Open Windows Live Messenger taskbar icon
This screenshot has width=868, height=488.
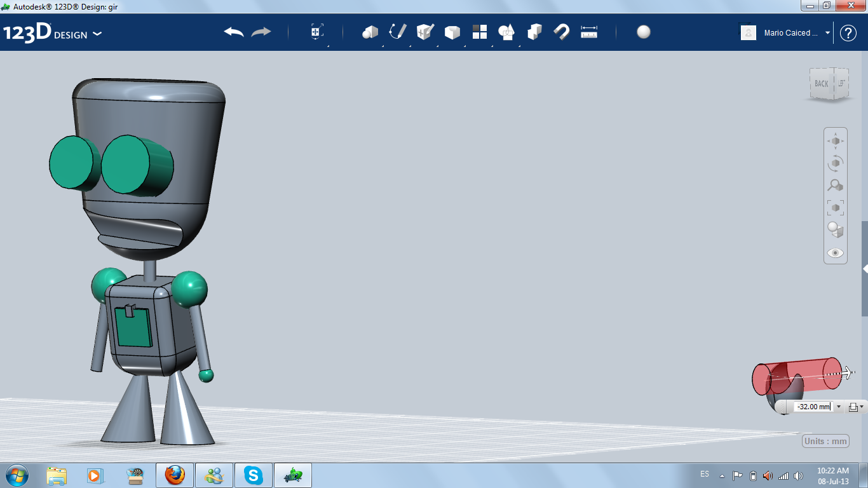[x=214, y=475]
